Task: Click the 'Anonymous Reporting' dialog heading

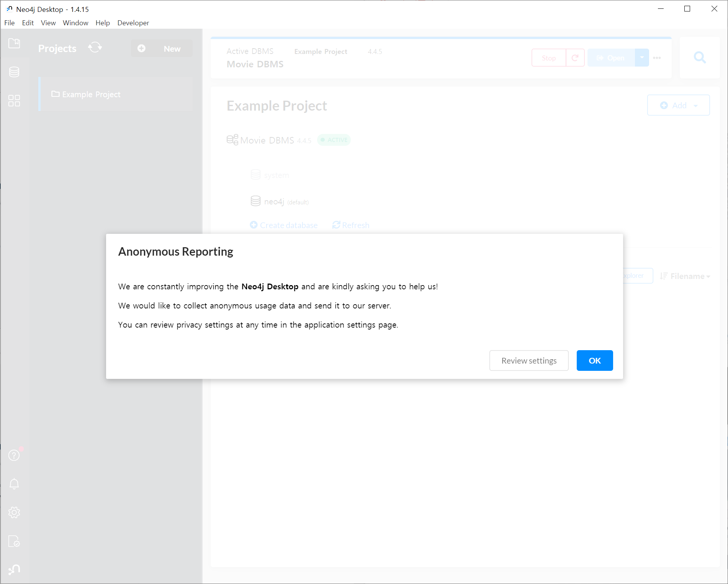Action: [x=176, y=252]
